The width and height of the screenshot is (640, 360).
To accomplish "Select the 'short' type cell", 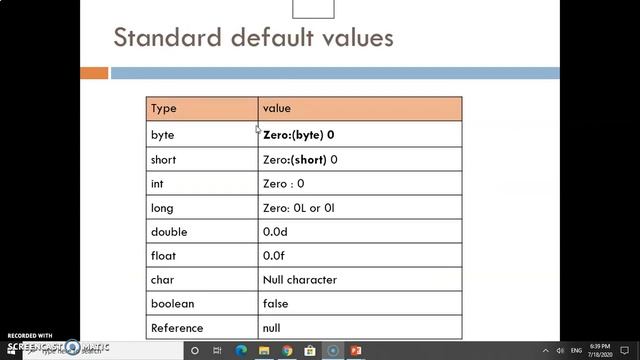I will coord(202,159).
